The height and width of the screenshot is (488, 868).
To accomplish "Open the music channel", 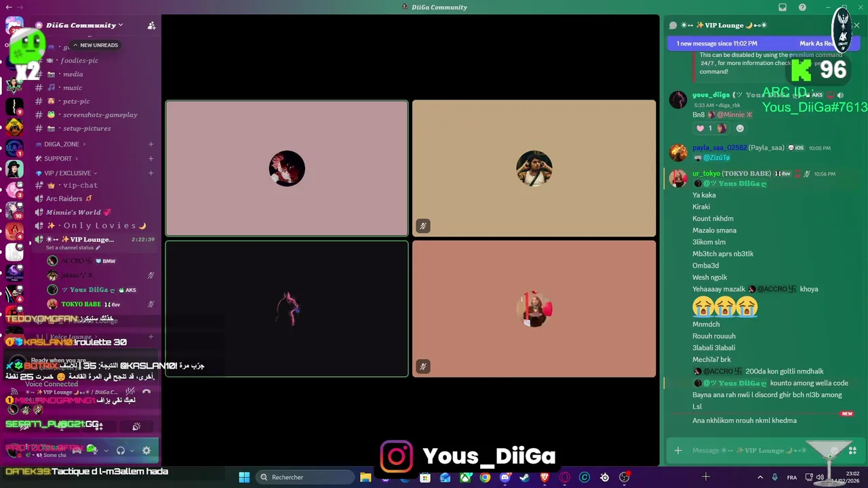I will (x=95, y=87).
